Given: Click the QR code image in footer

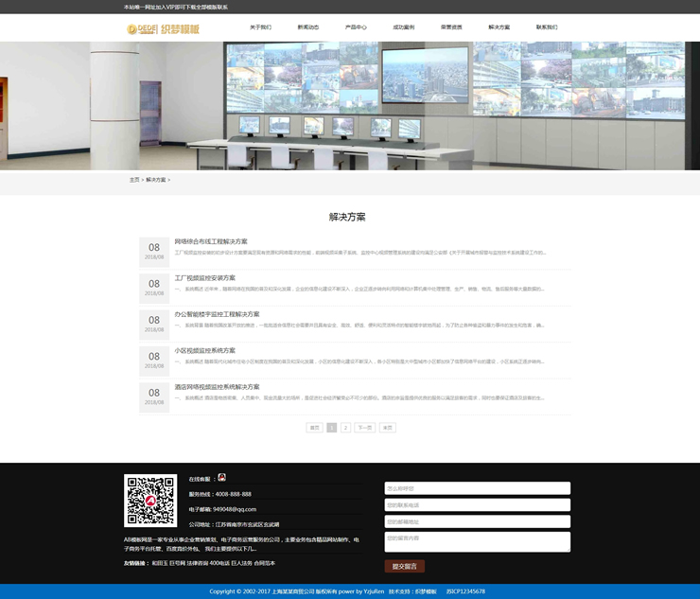Looking at the screenshot, I should pos(150,501).
